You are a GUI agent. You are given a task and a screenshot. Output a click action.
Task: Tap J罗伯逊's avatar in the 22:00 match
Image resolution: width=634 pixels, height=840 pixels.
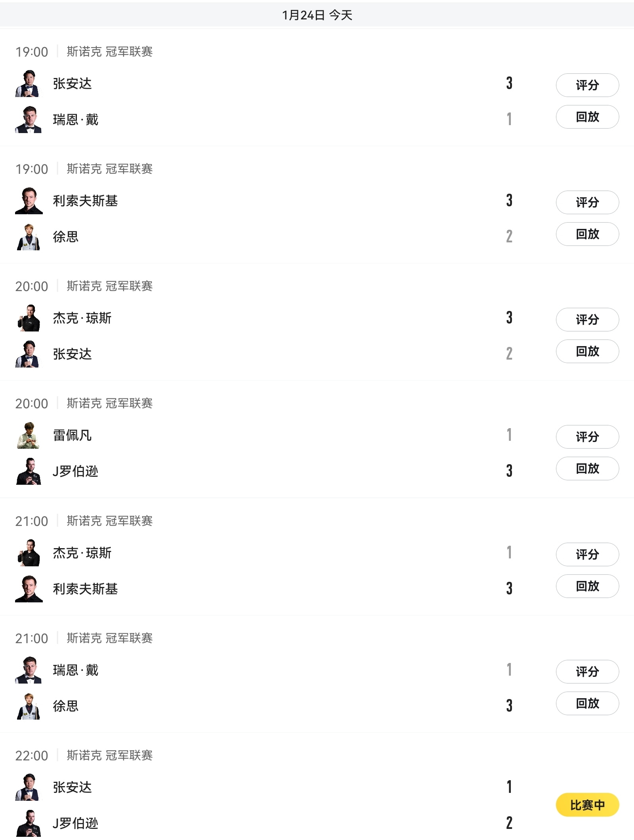tap(28, 823)
